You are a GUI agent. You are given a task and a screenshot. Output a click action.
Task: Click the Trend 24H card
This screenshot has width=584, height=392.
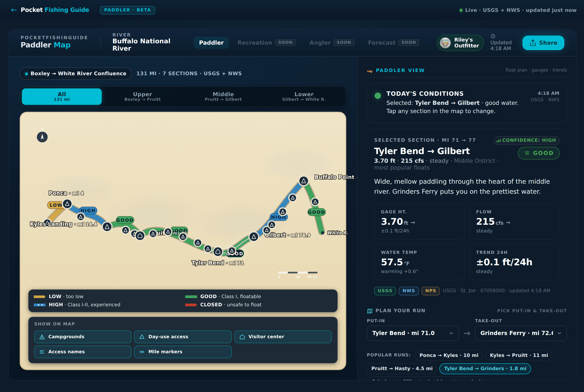pos(514,262)
